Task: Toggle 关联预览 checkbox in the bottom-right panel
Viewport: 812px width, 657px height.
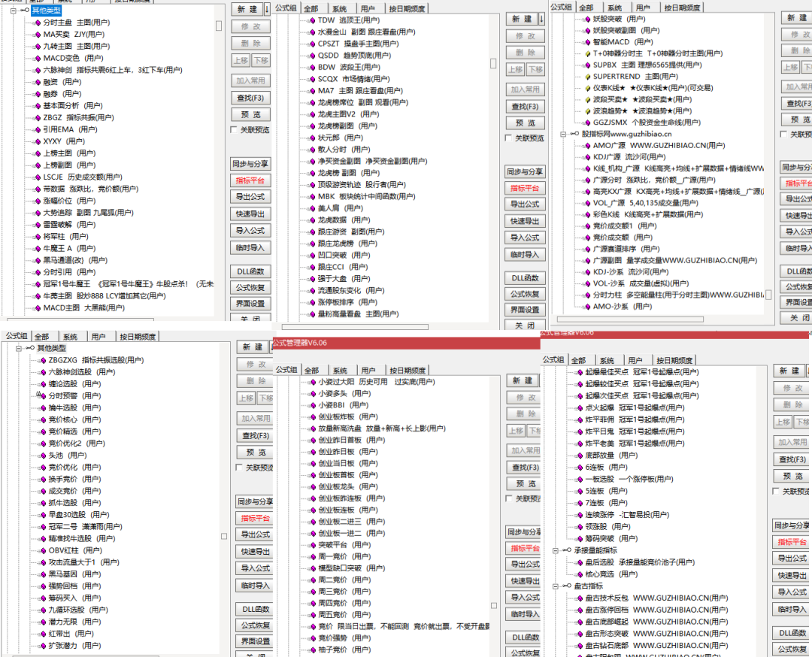Action: (x=776, y=492)
